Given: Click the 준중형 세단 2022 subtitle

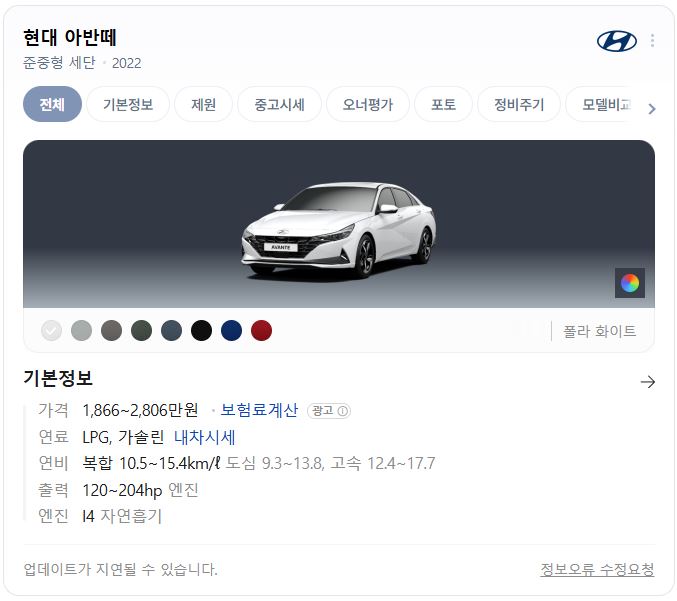Looking at the screenshot, I should point(82,63).
